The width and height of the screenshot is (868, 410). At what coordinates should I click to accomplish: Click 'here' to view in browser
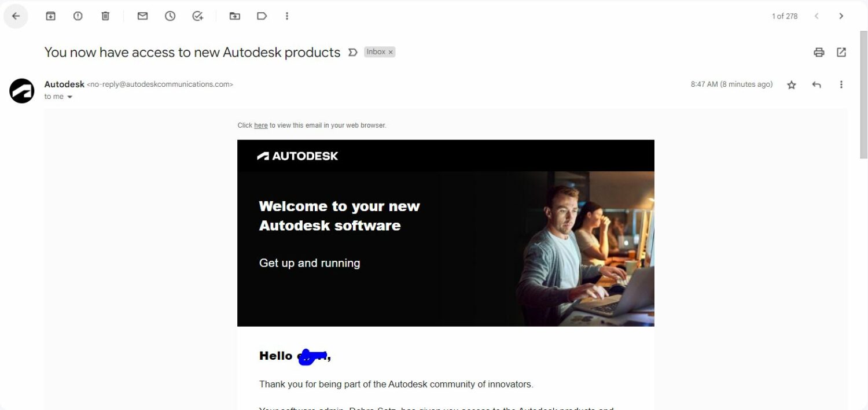(261, 125)
